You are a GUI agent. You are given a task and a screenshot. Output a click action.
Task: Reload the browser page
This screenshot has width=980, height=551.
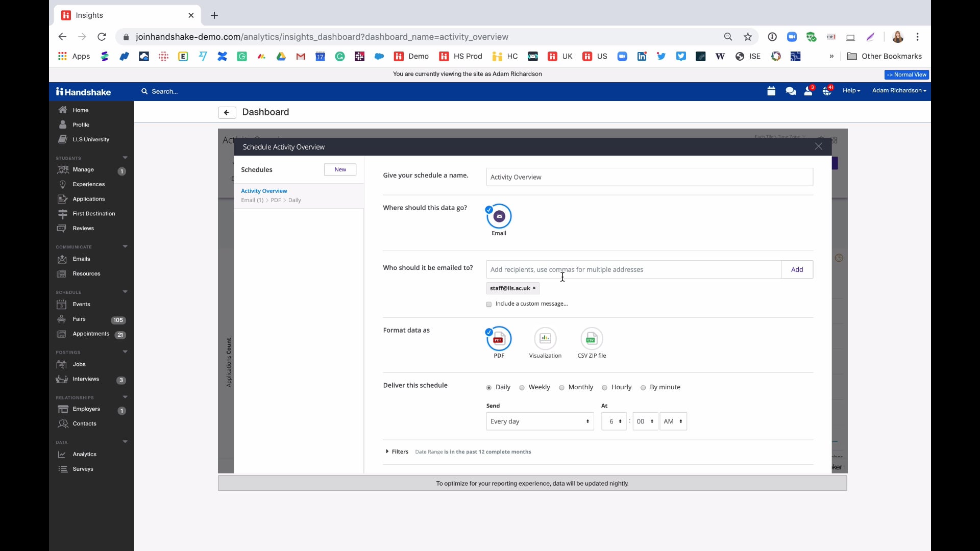click(102, 37)
